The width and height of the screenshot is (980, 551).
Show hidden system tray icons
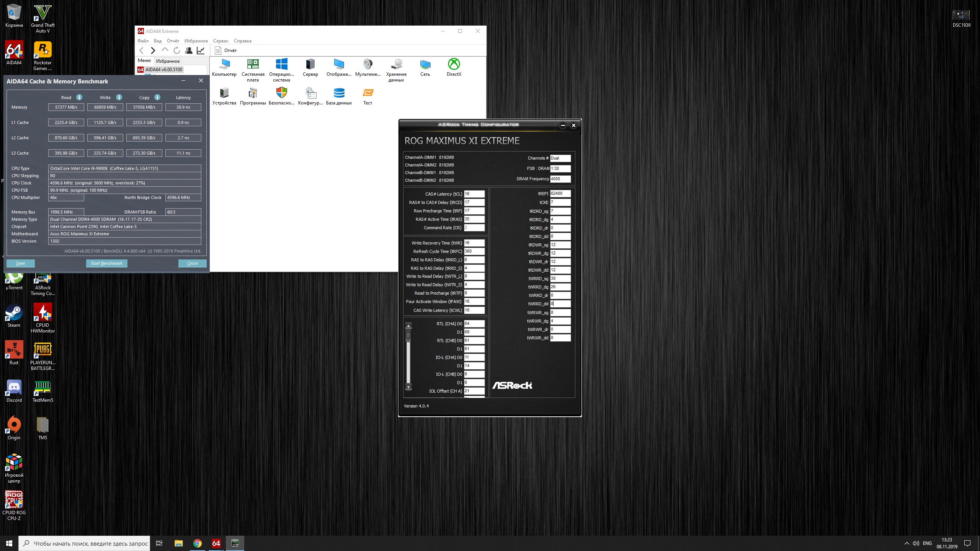pyautogui.click(x=906, y=543)
